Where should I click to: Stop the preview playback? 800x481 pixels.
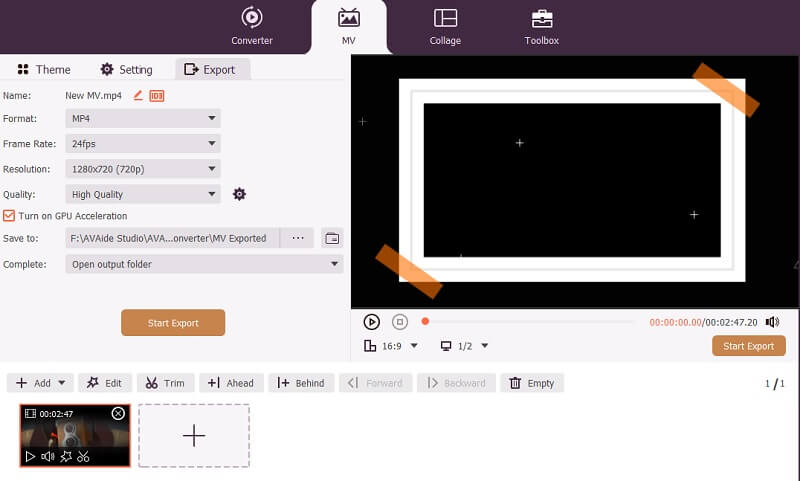[399, 322]
